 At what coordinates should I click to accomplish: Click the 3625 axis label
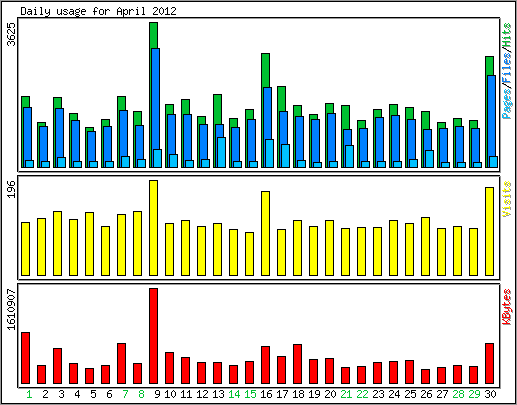click(12, 34)
